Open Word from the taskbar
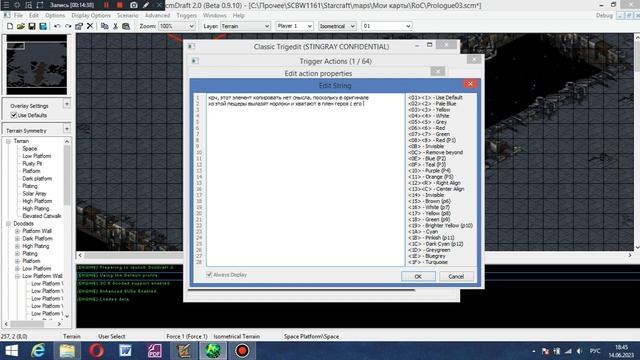This screenshot has height=360, width=640. click(x=125, y=351)
